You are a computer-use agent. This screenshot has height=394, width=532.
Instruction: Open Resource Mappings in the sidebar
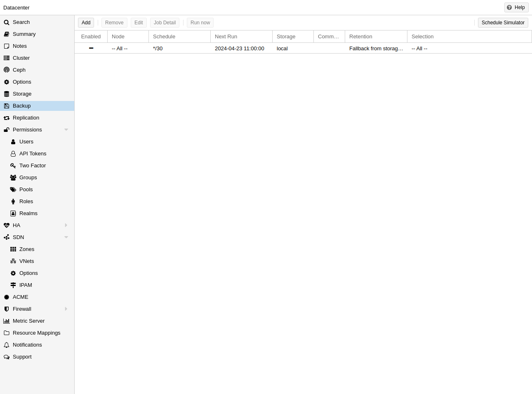(x=36, y=333)
